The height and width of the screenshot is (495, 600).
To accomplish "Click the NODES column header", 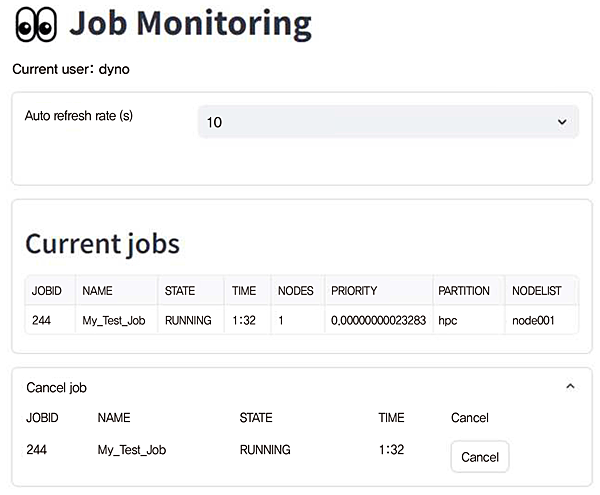I will [295, 291].
